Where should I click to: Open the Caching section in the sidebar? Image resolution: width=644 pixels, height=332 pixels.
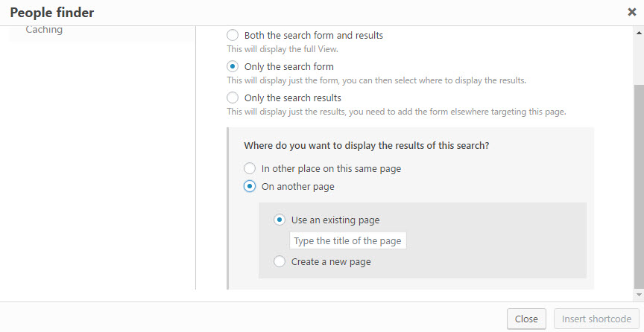click(44, 30)
